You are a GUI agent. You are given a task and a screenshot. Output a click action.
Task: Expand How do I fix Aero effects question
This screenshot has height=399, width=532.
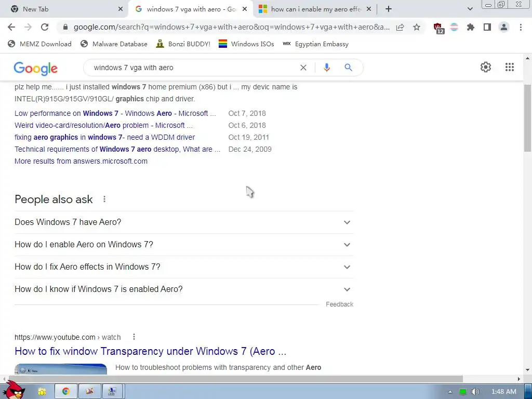tap(184, 267)
